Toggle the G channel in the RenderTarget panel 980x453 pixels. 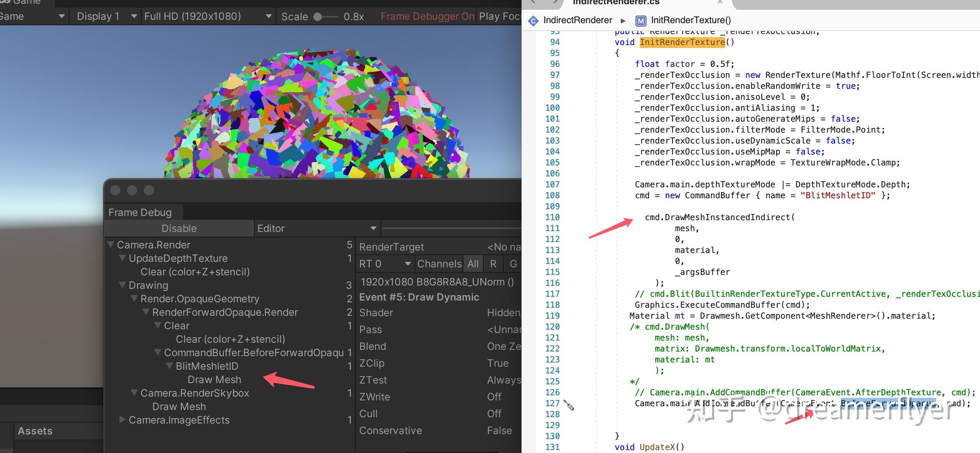point(513,264)
